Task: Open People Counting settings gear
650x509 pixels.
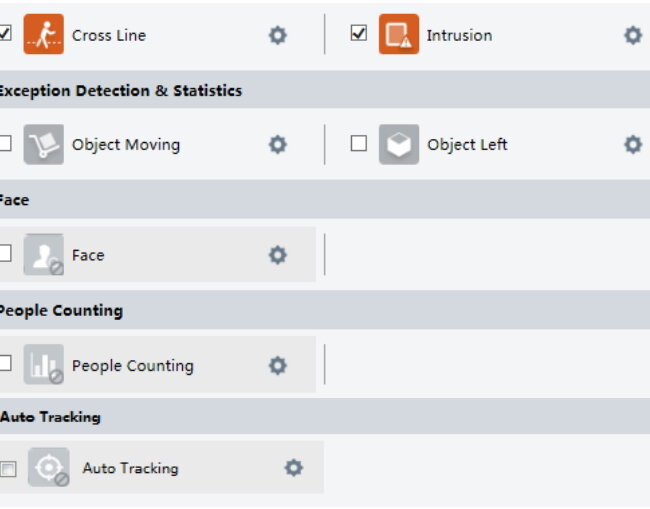Action: pyautogui.click(x=278, y=366)
